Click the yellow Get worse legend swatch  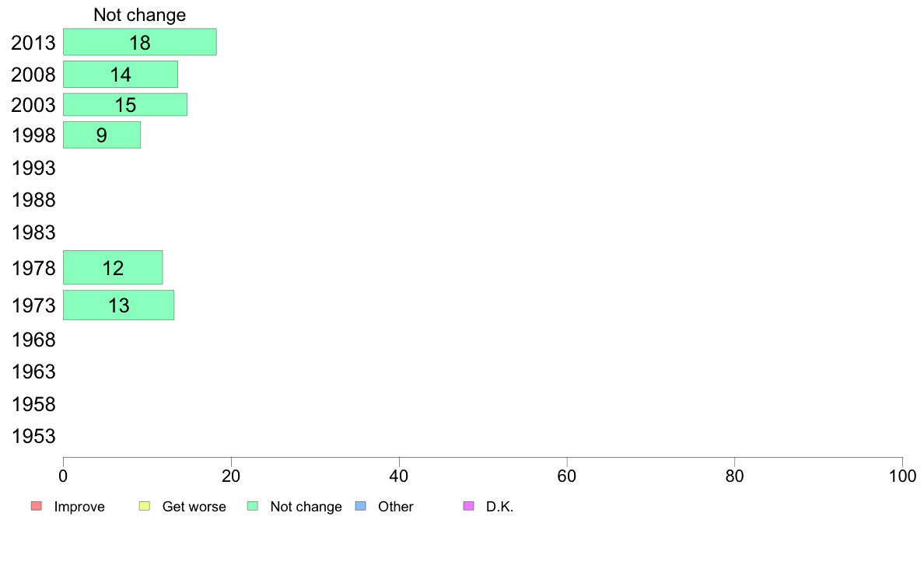point(145,506)
